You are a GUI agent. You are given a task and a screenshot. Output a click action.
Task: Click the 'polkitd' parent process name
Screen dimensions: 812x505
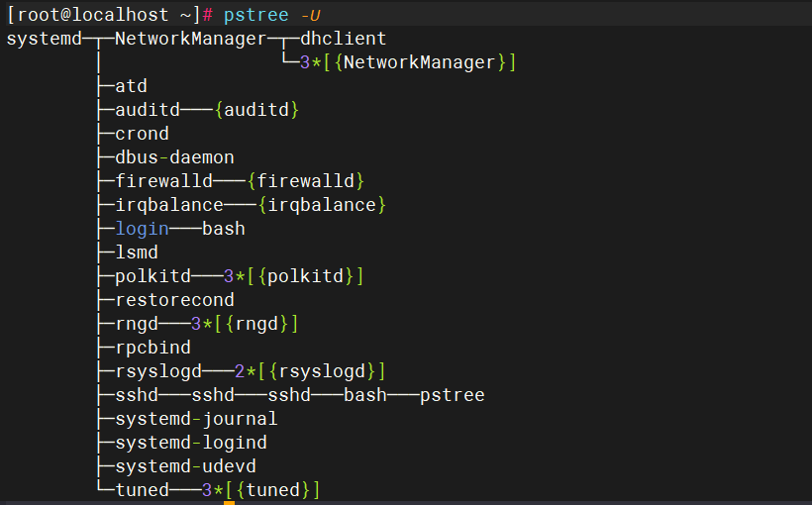pos(152,276)
